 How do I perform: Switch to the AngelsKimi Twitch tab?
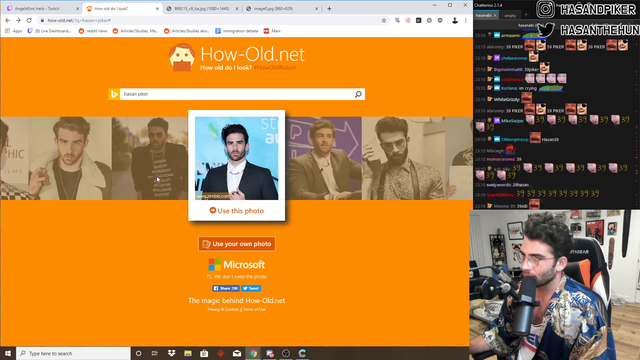(x=41, y=9)
